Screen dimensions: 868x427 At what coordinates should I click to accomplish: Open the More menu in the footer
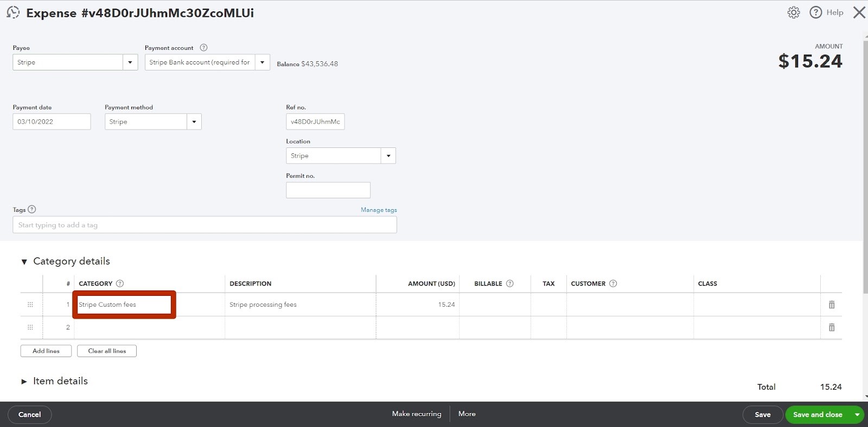click(467, 414)
